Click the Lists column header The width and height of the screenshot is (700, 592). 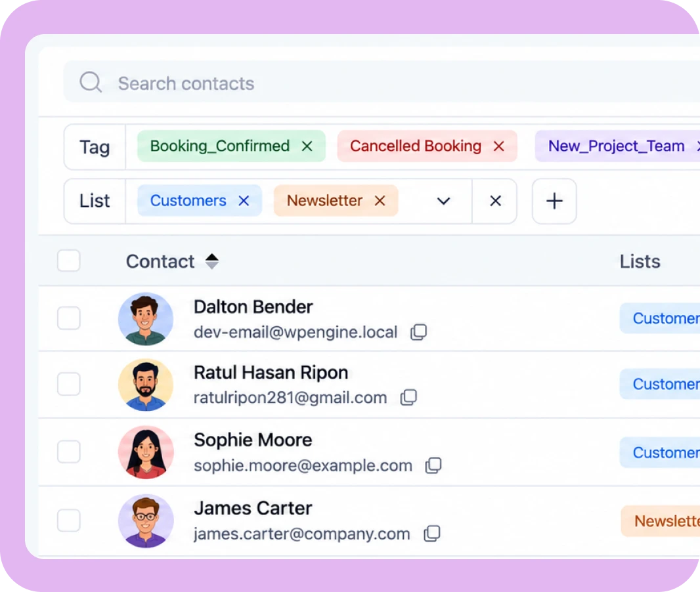pyautogui.click(x=640, y=261)
